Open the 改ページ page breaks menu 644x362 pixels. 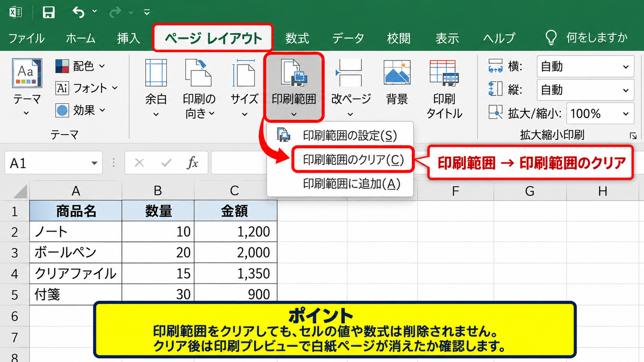click(x=351, y=88)
